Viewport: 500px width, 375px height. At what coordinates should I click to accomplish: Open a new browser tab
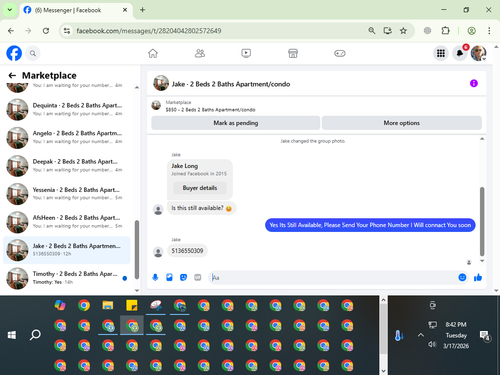coord(142,10)
